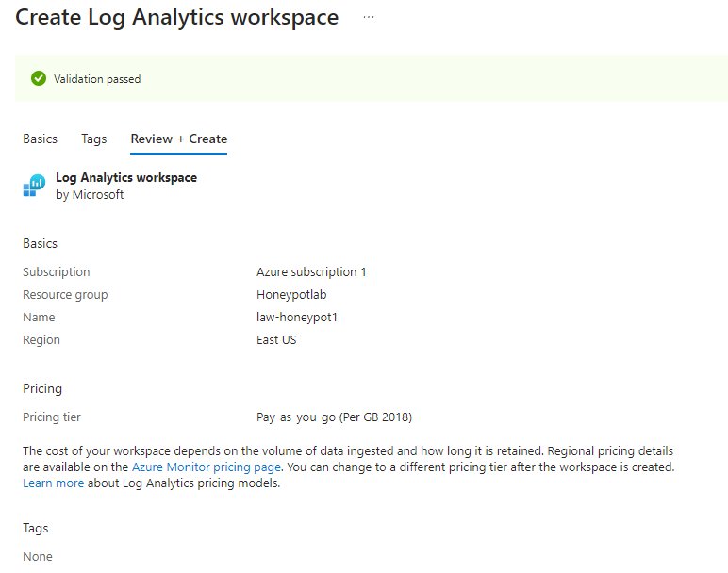Click the Pricing tier field label
This screenshot has height=573, width=728.
click(52, 417)
